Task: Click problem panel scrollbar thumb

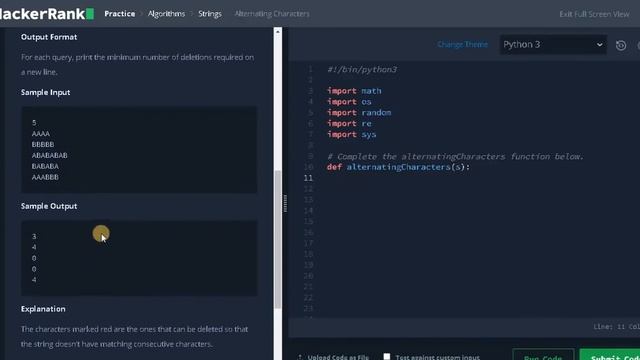Action: [x=278, y=239]
